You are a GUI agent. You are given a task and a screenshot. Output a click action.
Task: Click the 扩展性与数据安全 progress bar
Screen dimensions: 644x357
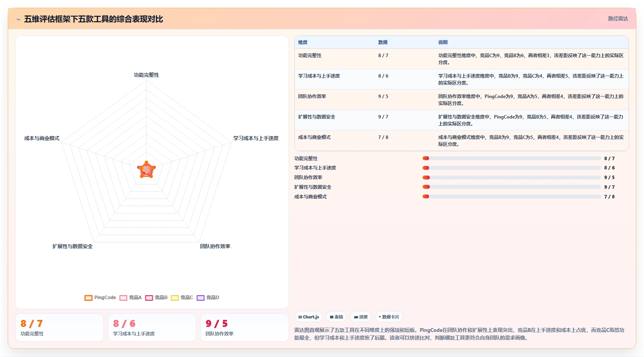[512, 187]
